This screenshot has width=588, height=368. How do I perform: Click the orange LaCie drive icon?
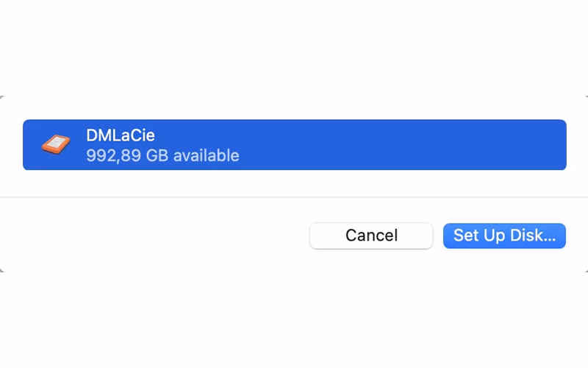tap(54, 145)
